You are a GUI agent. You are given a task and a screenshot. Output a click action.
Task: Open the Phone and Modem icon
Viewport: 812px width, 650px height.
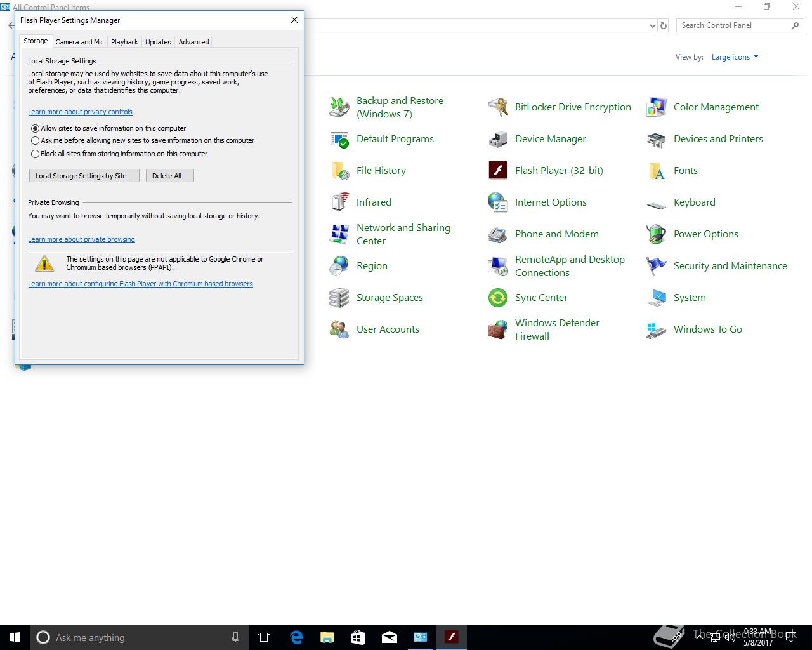[x=498, y=234]
